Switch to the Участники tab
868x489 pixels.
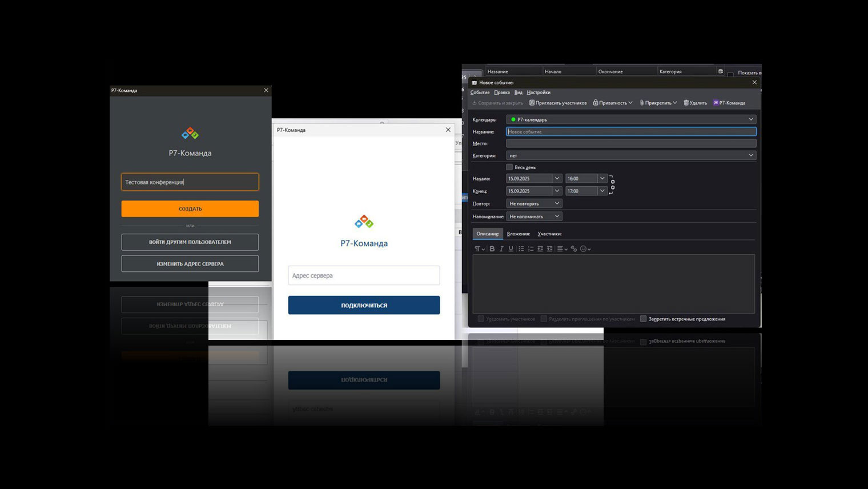click(549, 234)
